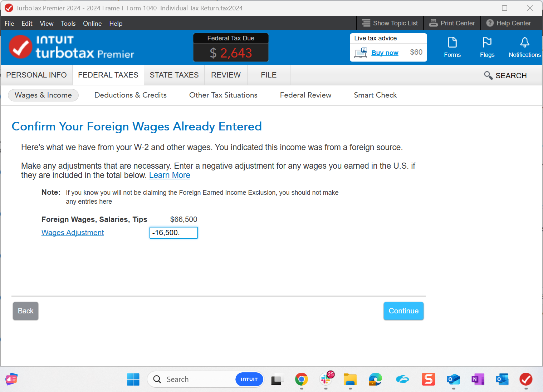Open the Help Center

click(x=509, y=23)
